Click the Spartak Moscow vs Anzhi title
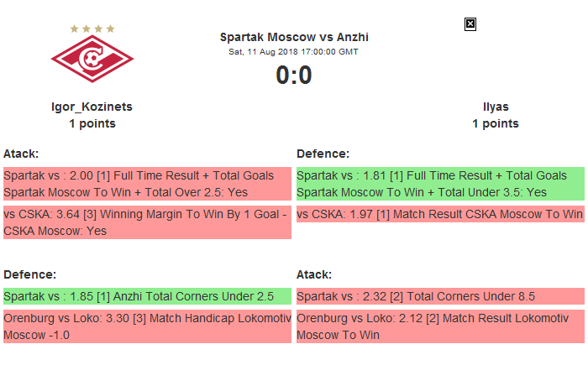This screenshot has width=588, height=386. [294, 37]
